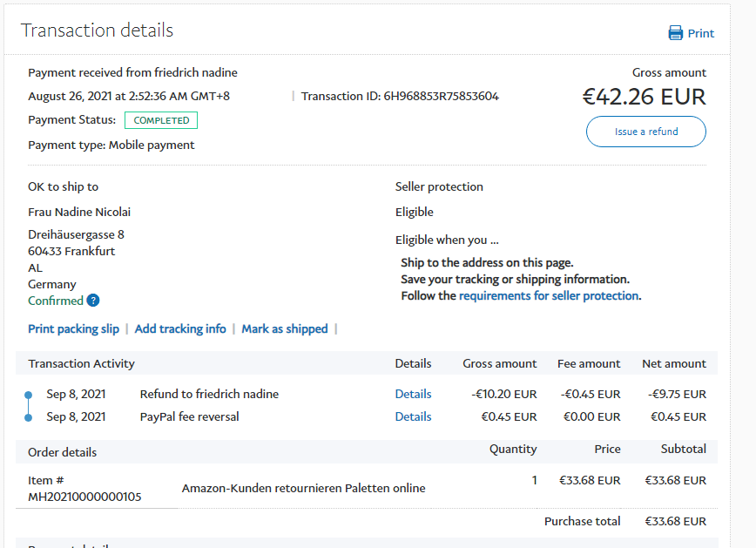
Task: Click the fee reversal timeline dot
Action: point(28,417)
